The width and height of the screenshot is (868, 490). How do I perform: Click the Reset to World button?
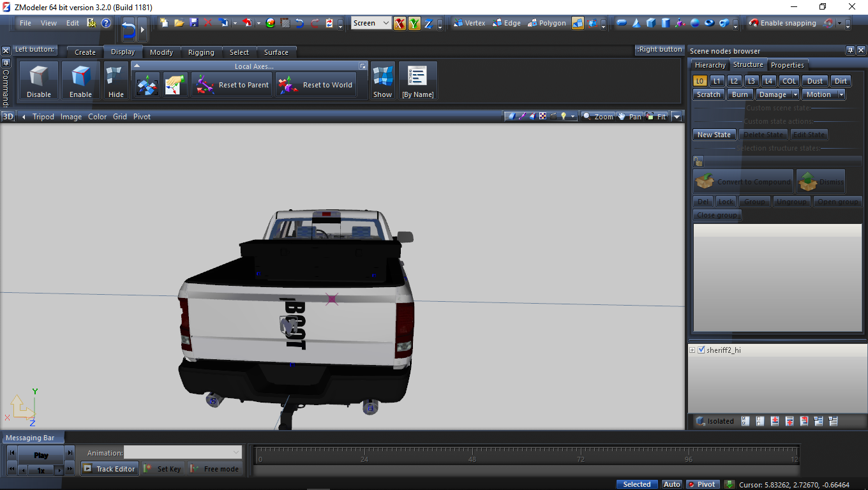(316, 85)
